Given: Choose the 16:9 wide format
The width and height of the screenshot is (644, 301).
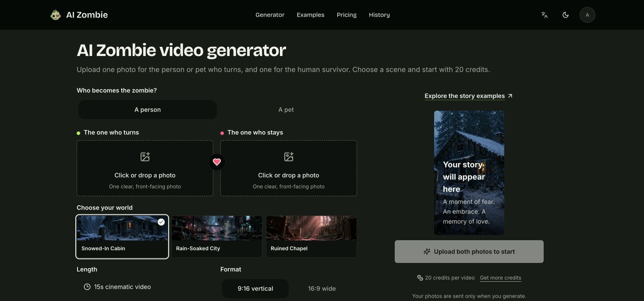Looking at the screenshot, I should 322,289.
